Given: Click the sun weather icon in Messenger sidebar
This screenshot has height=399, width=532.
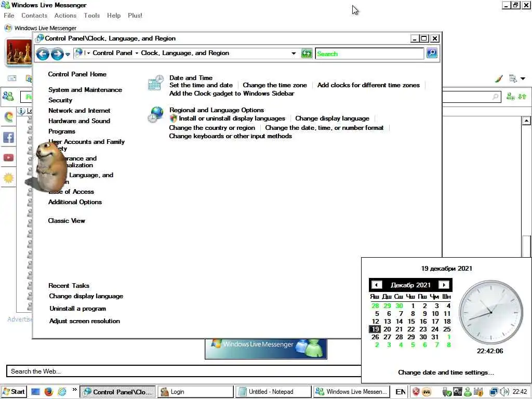Looking at the screenshot, I should coord(8,178).
